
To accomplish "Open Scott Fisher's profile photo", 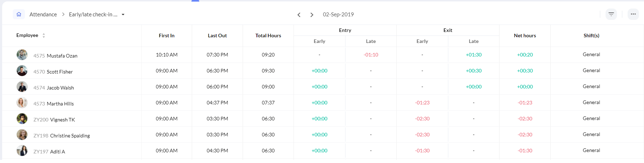I will 22,71.
